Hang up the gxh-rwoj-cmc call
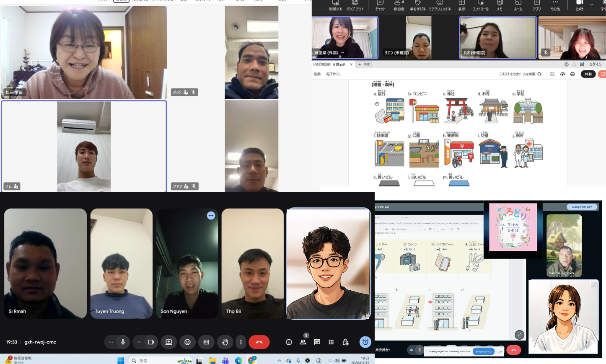This screenshot has width=606, height=364. (x=259, y=342)
